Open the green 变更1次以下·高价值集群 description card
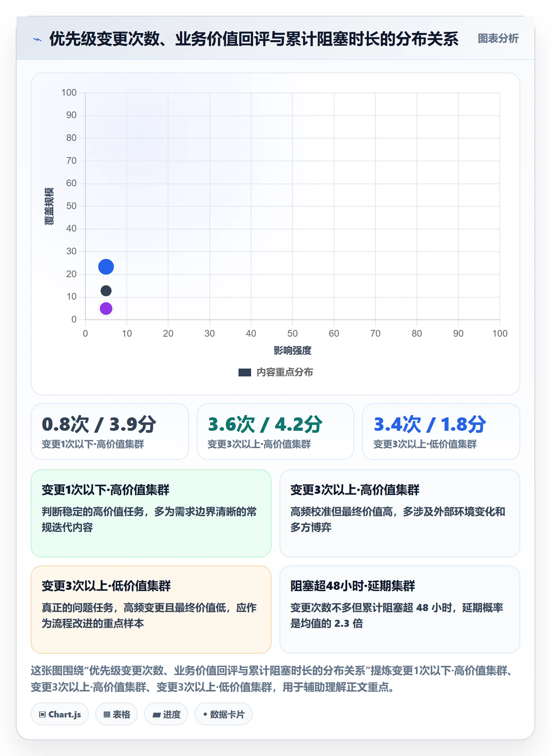The height and width of the screenshot is (756, 551). (x=151, y=513)
